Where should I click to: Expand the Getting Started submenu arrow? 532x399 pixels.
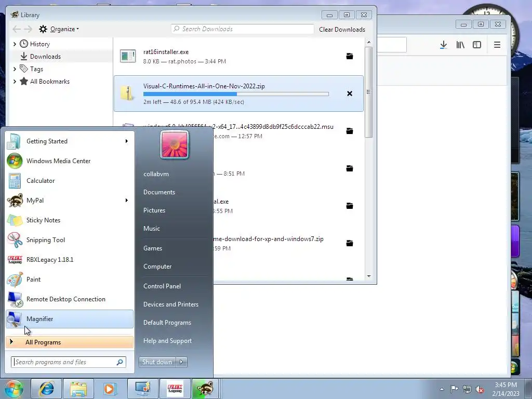127,141
